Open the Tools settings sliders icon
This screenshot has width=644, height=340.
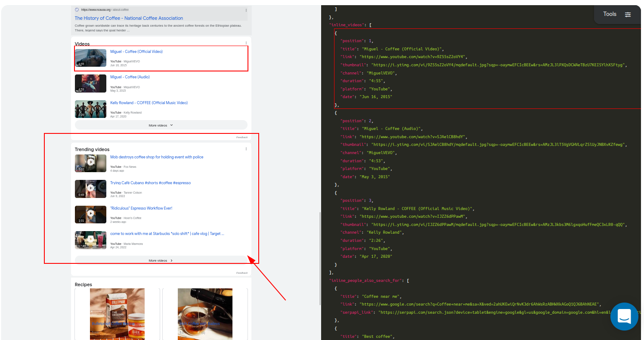tap(628, 14)
